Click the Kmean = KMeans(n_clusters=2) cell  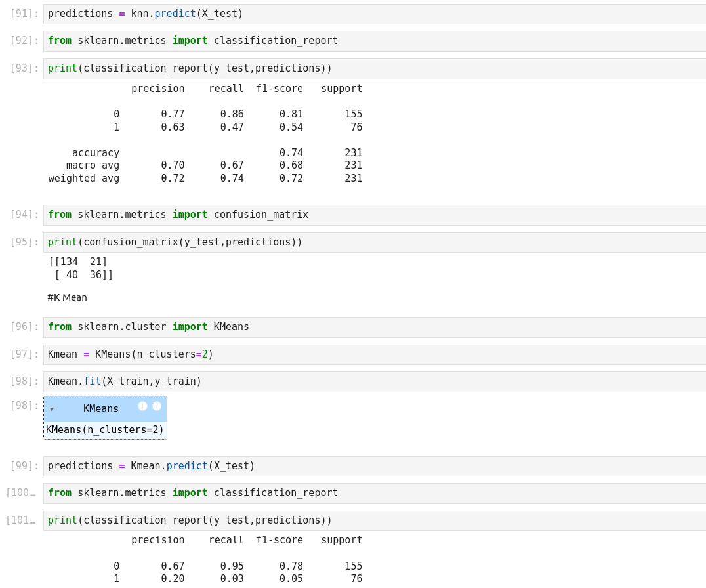pos(374,354)
